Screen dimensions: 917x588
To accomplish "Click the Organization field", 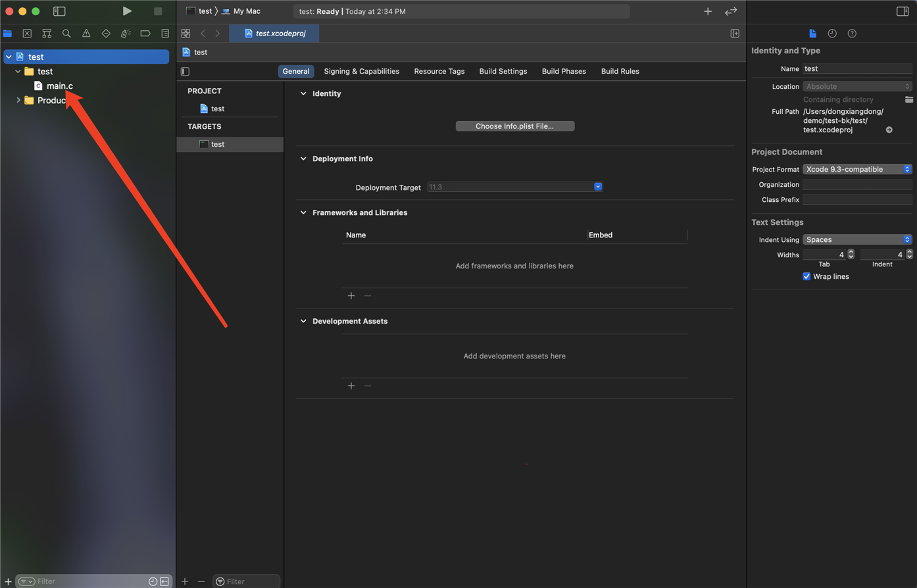I will [857, 185].
